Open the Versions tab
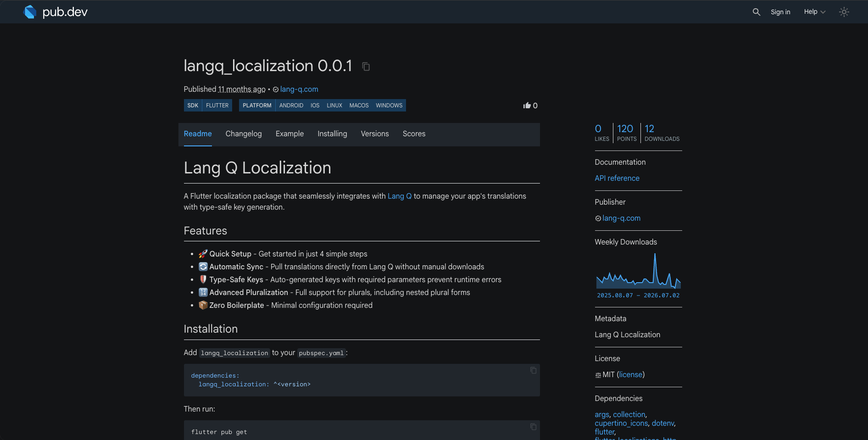 click(x=375, y=134)
